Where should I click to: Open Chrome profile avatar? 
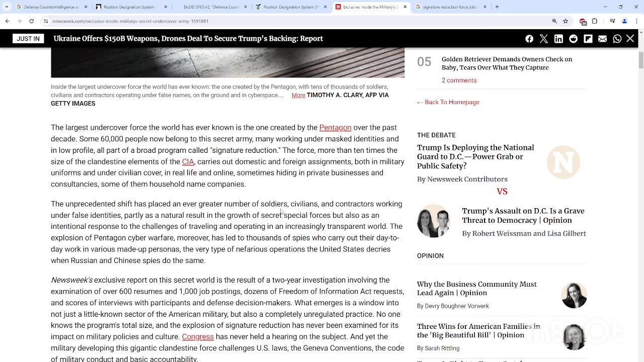(x=624, y=21)
